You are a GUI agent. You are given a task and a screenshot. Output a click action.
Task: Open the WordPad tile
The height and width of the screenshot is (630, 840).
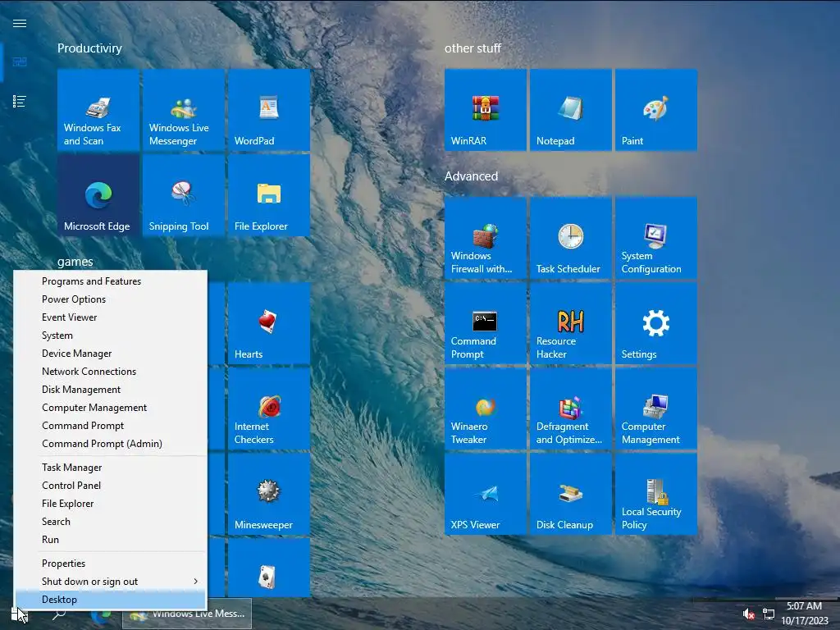269,110
